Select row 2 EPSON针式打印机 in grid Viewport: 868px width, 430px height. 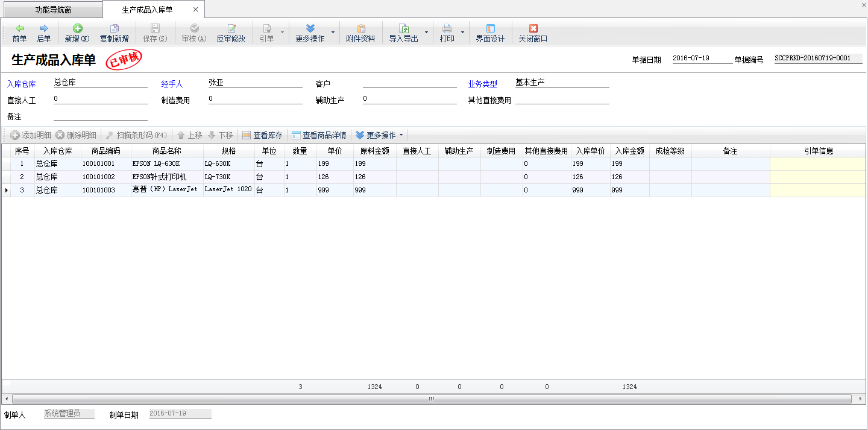159,177
